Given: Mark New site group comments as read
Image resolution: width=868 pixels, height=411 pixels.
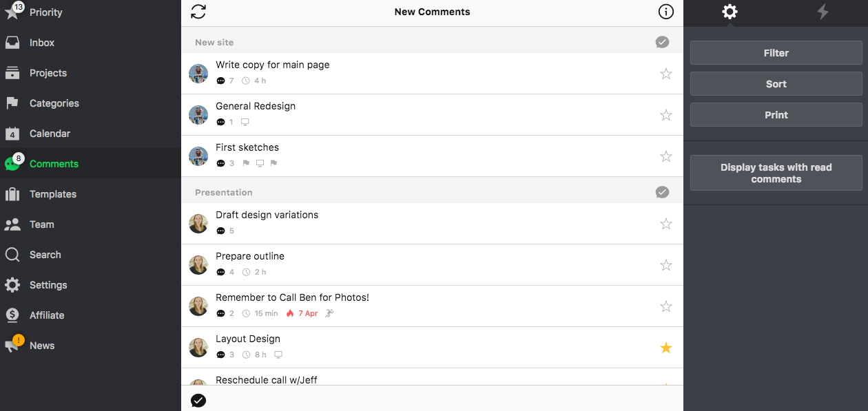Looking at the screenshot, I should click(x=662, y=42).
